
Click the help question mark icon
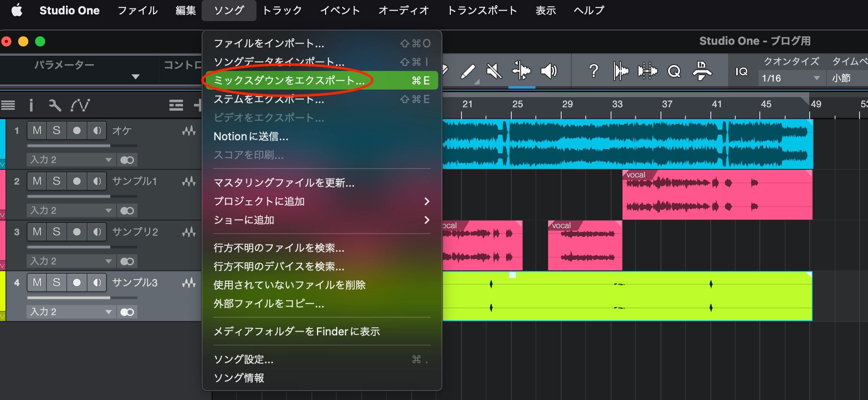click(x=593, y=71)
